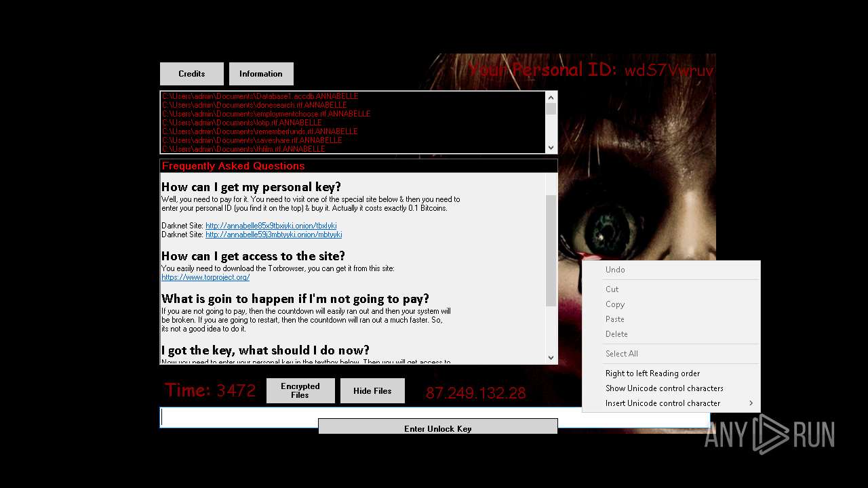Click file list scrollbar up arrow
The image size is (868, 488).
551,97
